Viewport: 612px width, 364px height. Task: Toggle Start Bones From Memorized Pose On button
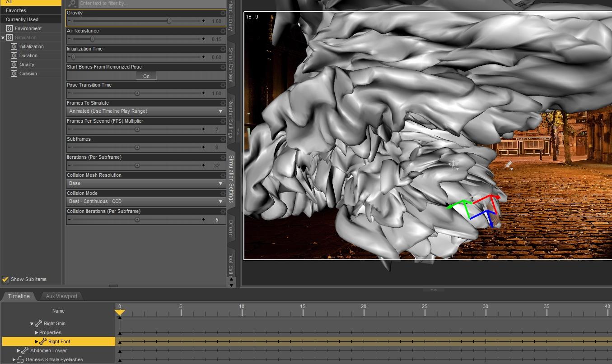tap(146, 76)
